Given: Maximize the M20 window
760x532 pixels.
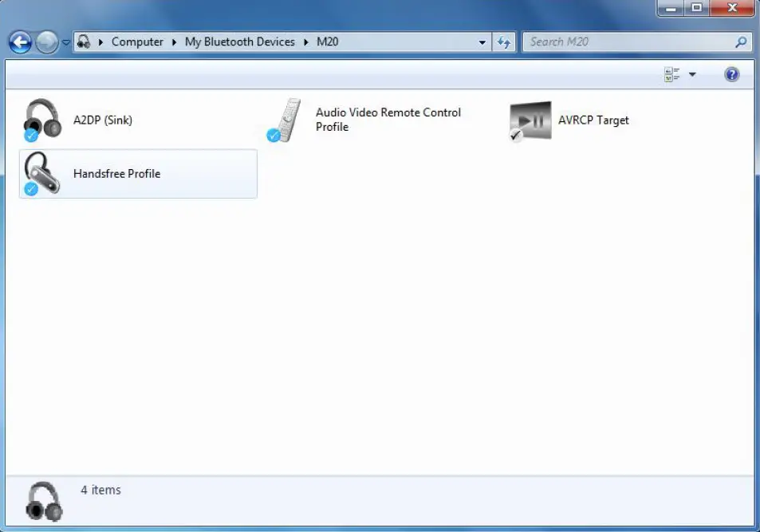Looking at the screenshot, I should pos(696,8).
